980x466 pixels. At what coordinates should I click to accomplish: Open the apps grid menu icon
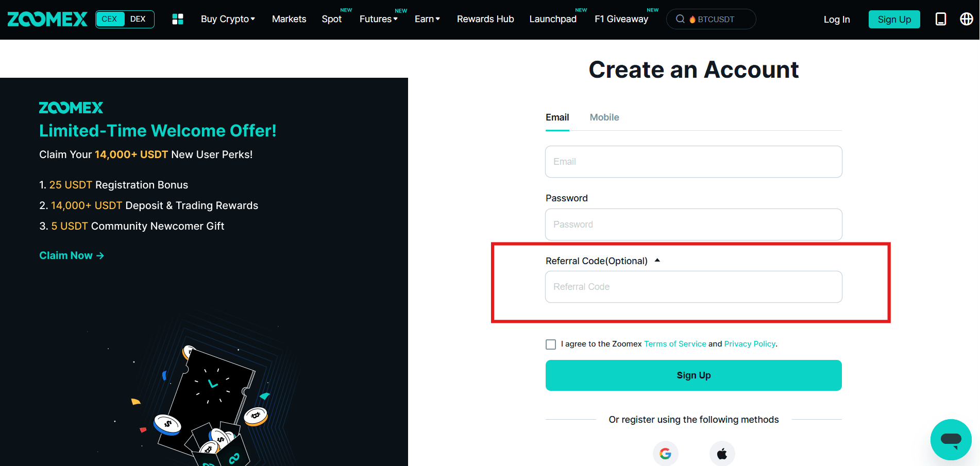coord(178,19)
